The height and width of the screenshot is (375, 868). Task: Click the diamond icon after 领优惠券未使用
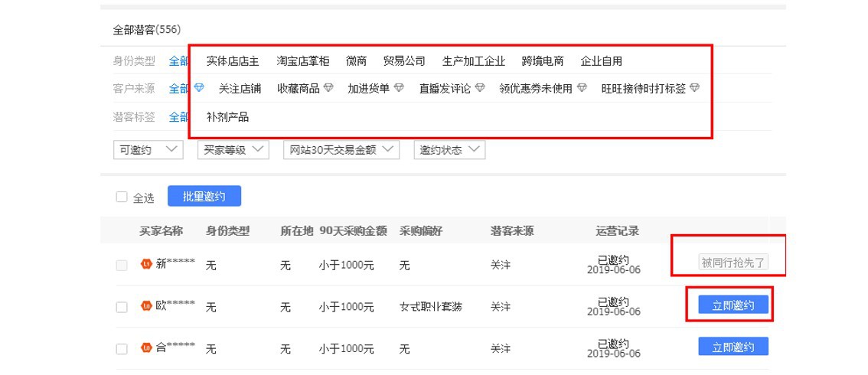point(582,88)
